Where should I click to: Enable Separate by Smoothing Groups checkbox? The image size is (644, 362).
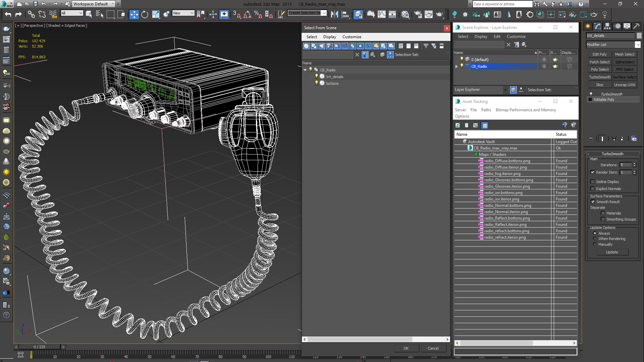pos(603,219)
